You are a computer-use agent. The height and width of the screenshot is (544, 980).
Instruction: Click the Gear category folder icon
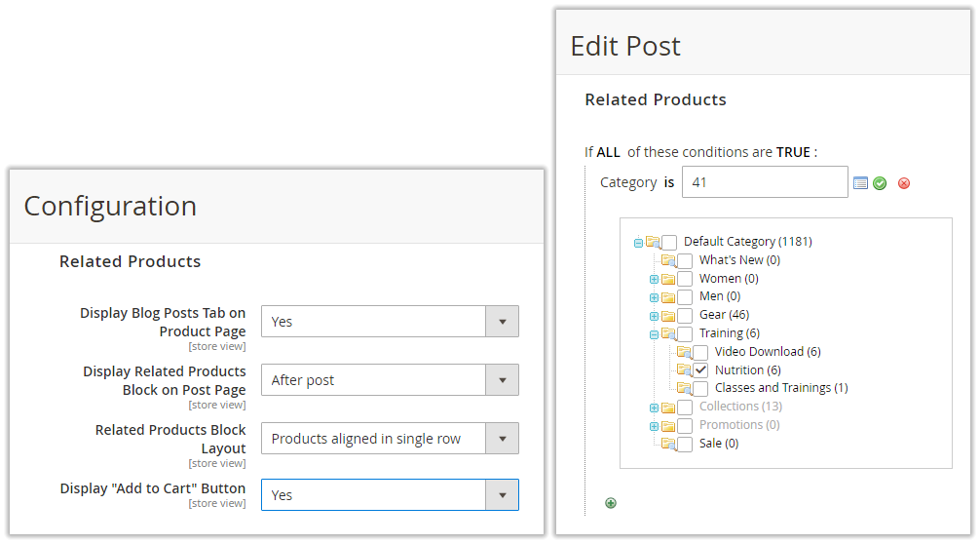point(668,315)
